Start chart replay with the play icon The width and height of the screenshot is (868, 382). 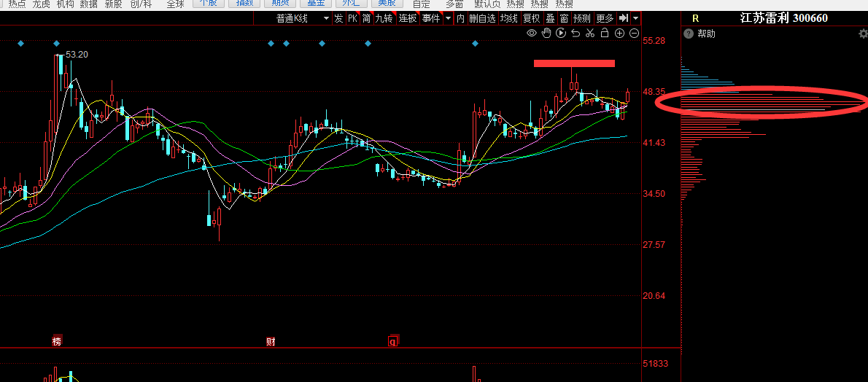click(x=561, y=34)
